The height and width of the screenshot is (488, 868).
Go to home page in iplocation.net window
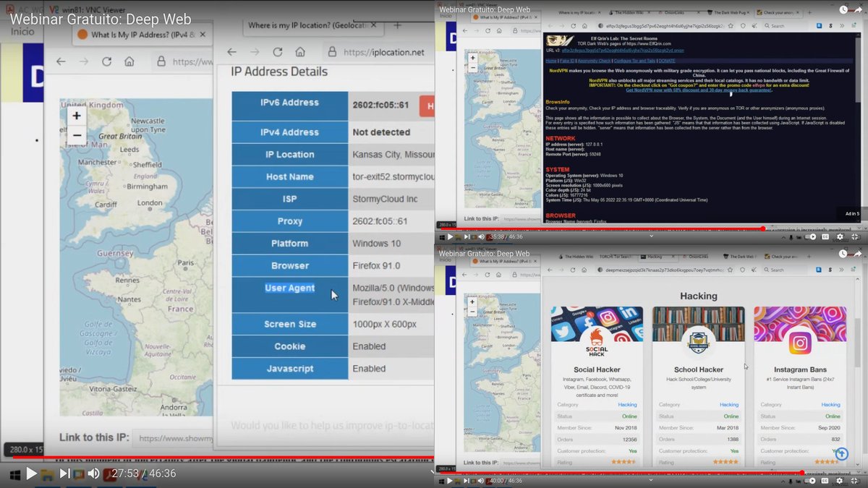(300, 52)
